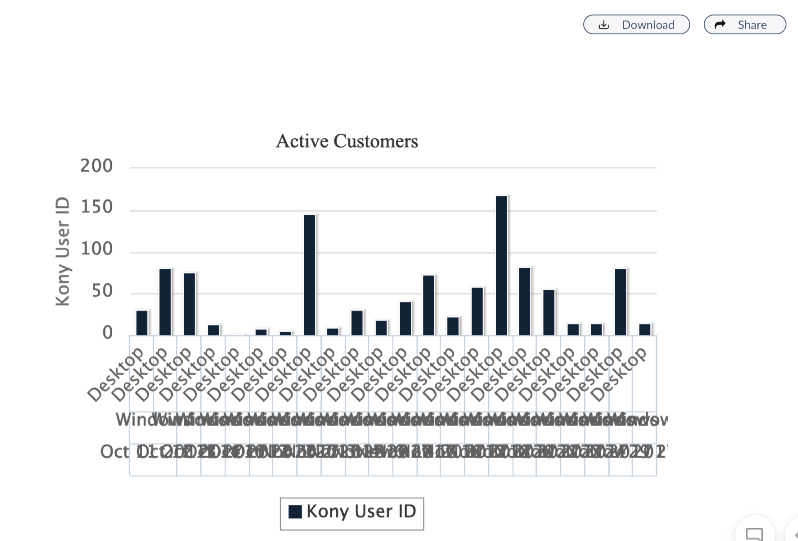Click the Kony User ID legend color swatch
Image resolution: width=798 pixels, height=541 pixels.
coord(295,512)
